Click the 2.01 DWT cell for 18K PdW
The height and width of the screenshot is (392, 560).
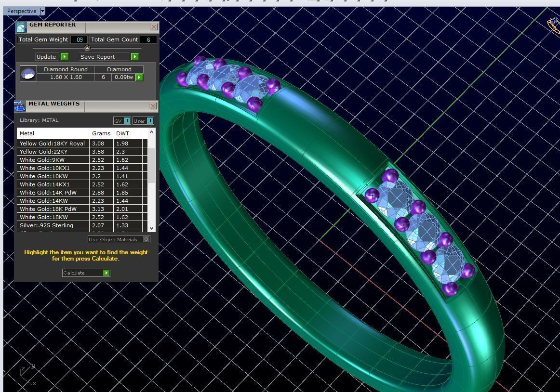(128, 209)
